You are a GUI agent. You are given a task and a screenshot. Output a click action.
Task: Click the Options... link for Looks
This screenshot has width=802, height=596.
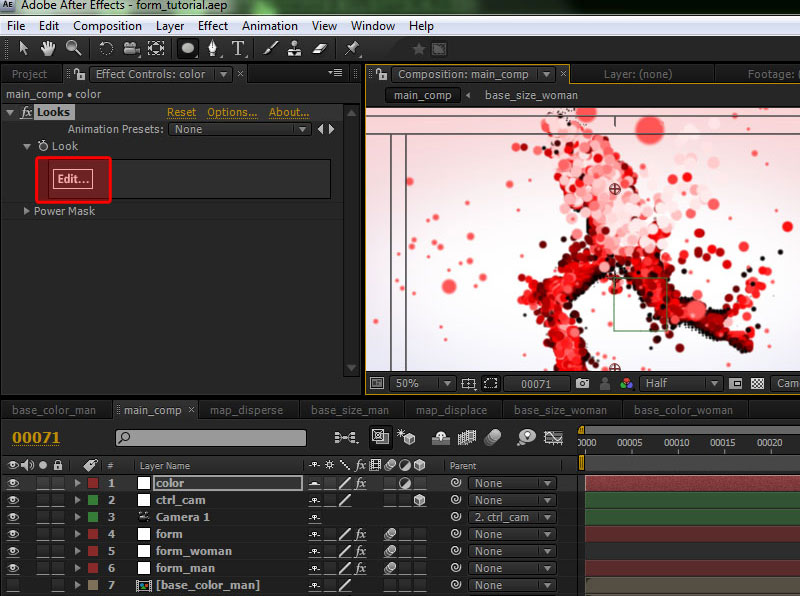pos(232,112)
